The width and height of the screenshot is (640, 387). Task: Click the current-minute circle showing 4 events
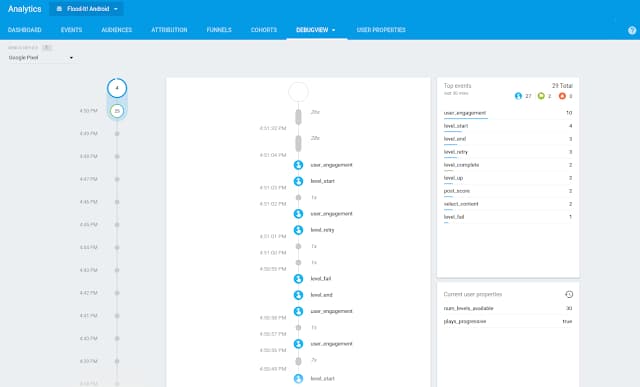point(117,88)
